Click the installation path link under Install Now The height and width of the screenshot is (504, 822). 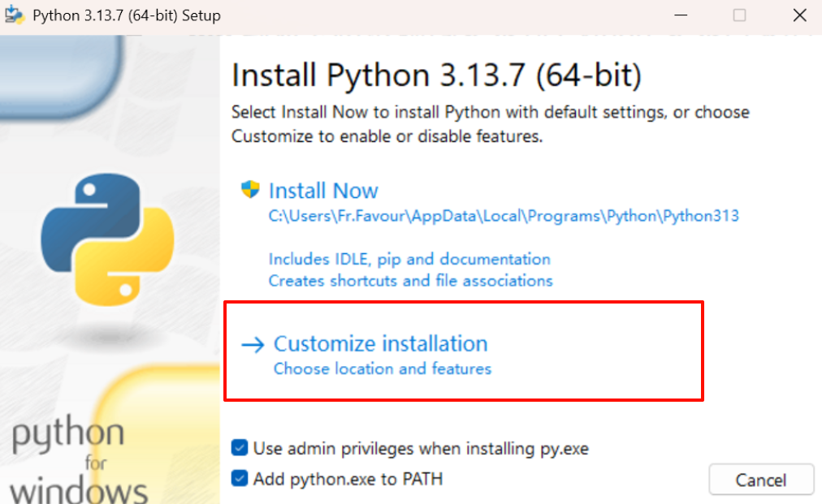[x=504, y=215]
